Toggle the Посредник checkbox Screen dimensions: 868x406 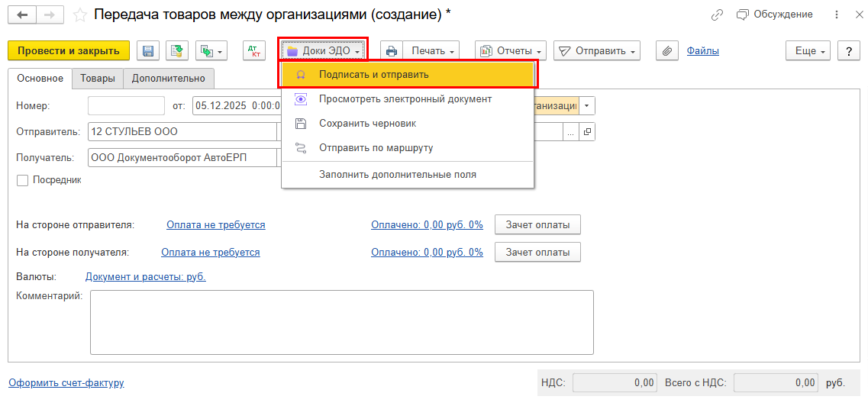pyautogui.click(x=22, y=180)
